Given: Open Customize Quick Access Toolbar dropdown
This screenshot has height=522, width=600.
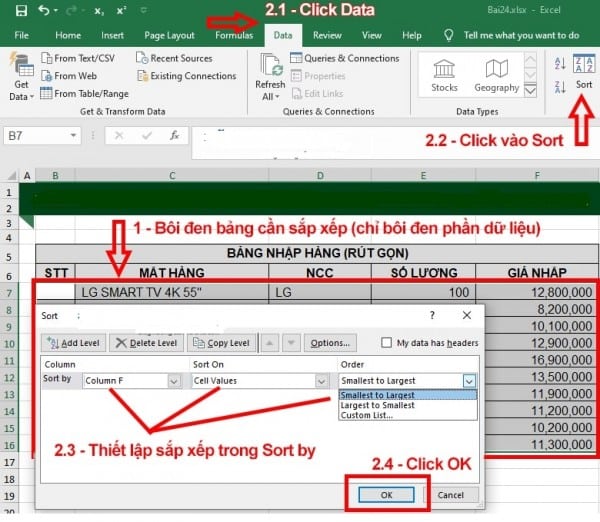Looking at the screenshot, I should 143,10.
